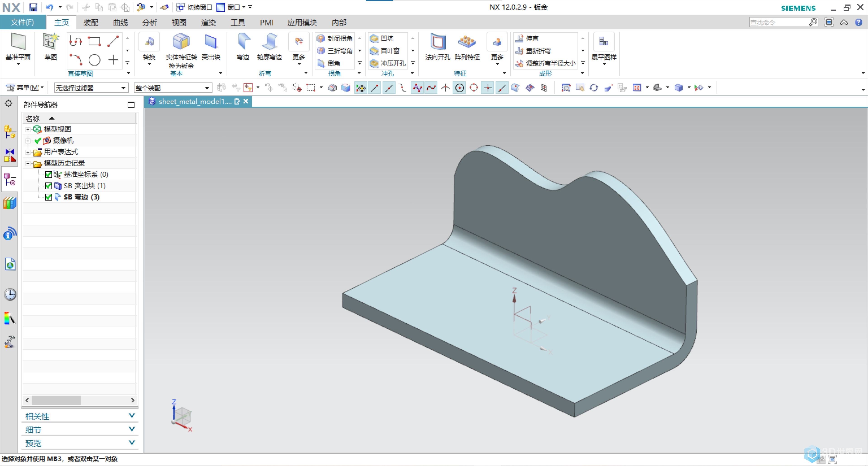The width and height of the screenshot is (868, 466).
Task: Click the 查找命令 search field
Action: point(779,22)
